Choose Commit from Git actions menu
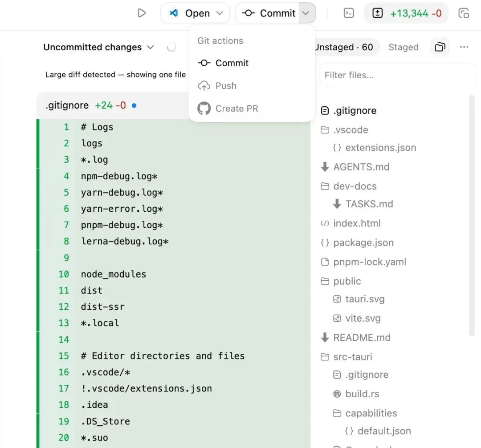Image resolution: width=481 pixels, height=448 pixels. click(232, 63)
